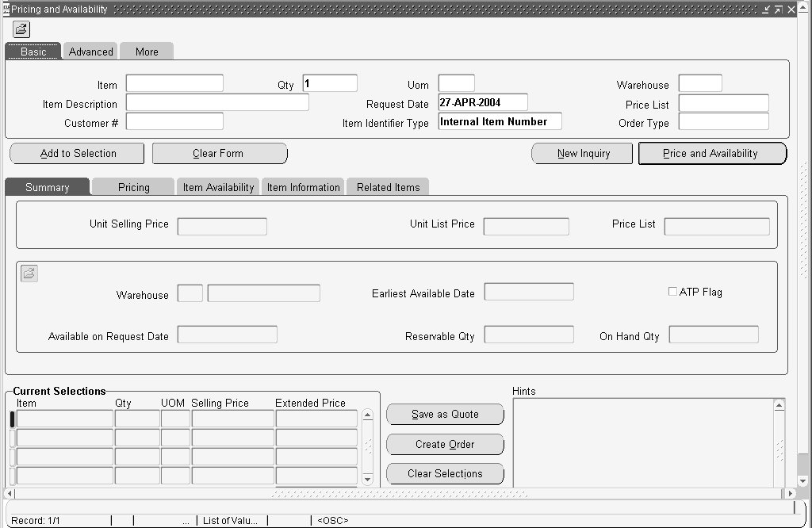
Task: Click the Clear Selections button
Action: [x=446, y=473]
